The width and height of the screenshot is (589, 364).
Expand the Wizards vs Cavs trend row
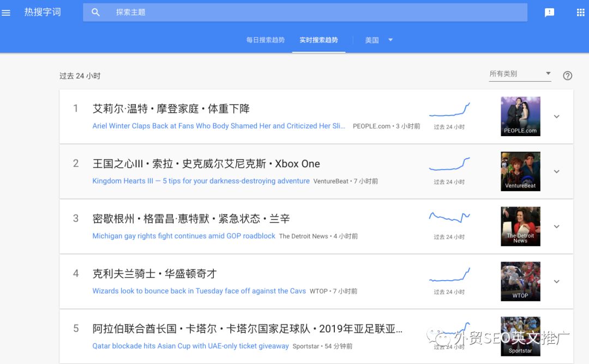pos(557,281)
